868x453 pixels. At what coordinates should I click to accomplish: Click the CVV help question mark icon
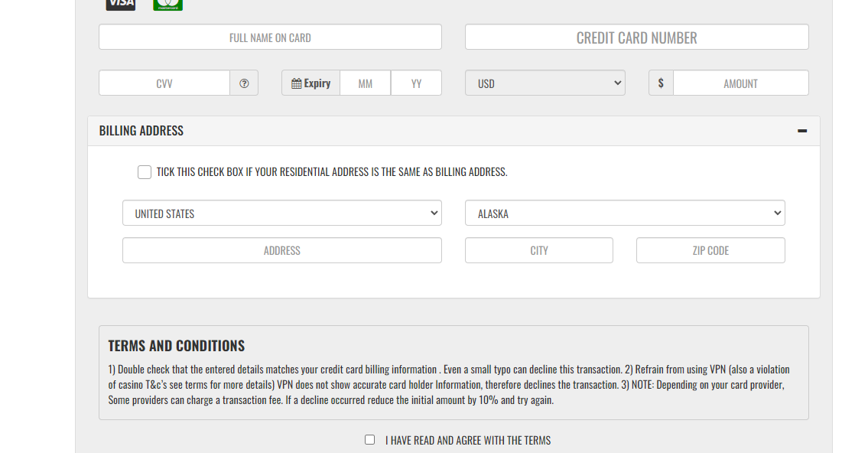pyautogui.click(x=244, y=83)
